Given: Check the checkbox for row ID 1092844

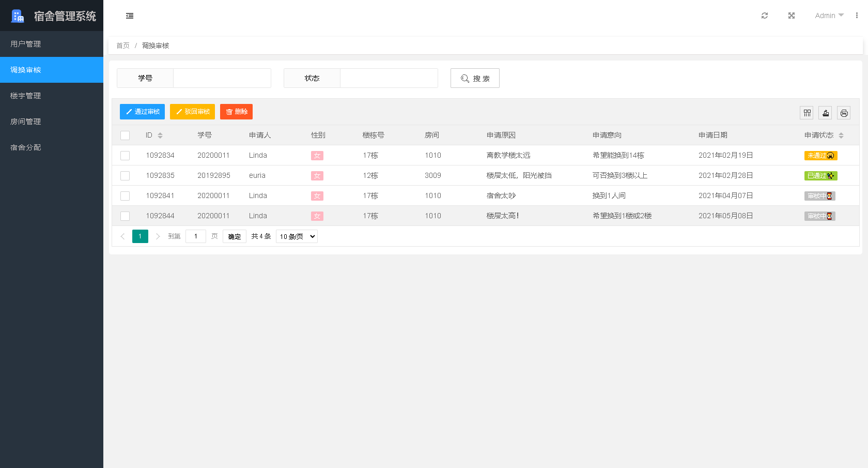Looking at the screenshot, I should 125,216.
